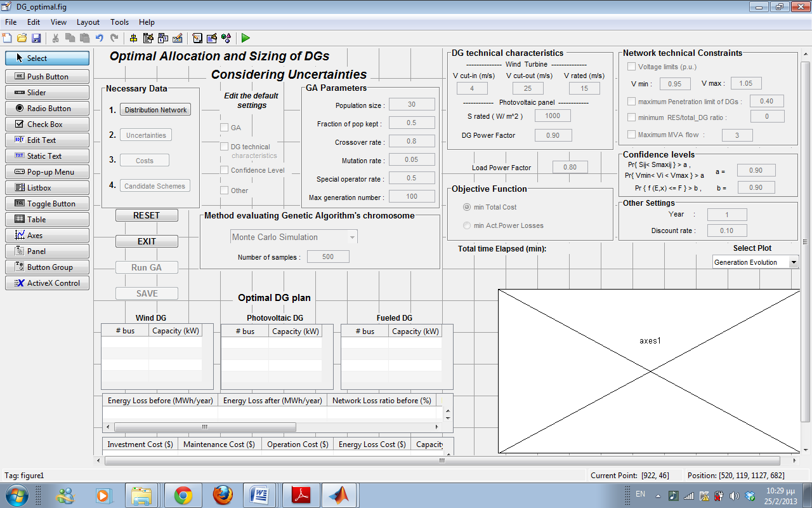Screen dimensions: 812x508
Task: Open the Property Inspector icon
Action: tap(212, 38)
